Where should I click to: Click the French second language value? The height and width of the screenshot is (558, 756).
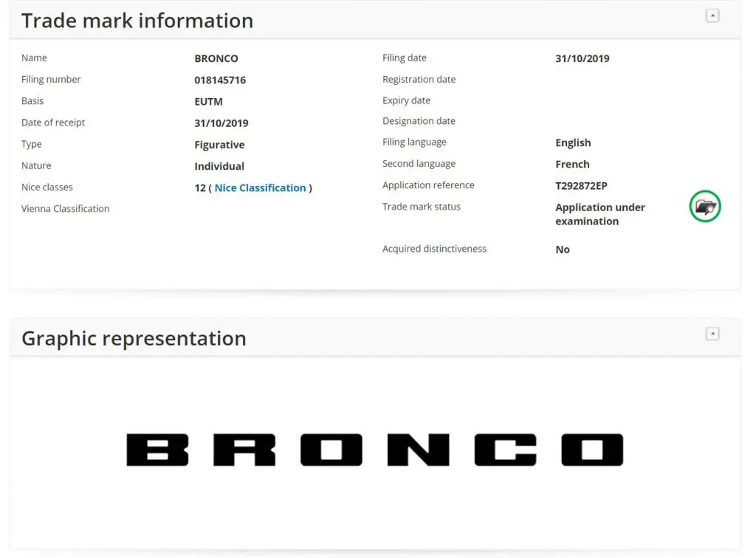pyautogui.click(x=572, y=165)
